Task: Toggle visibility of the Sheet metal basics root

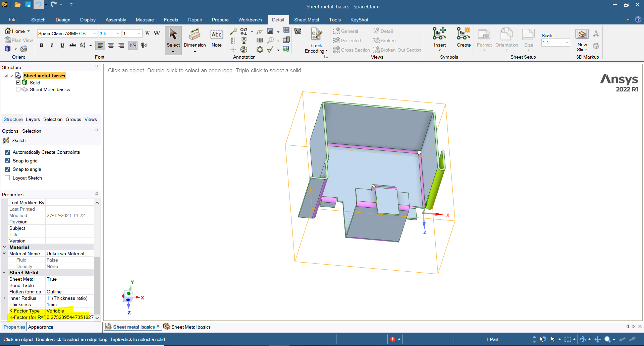Action: 12,76
